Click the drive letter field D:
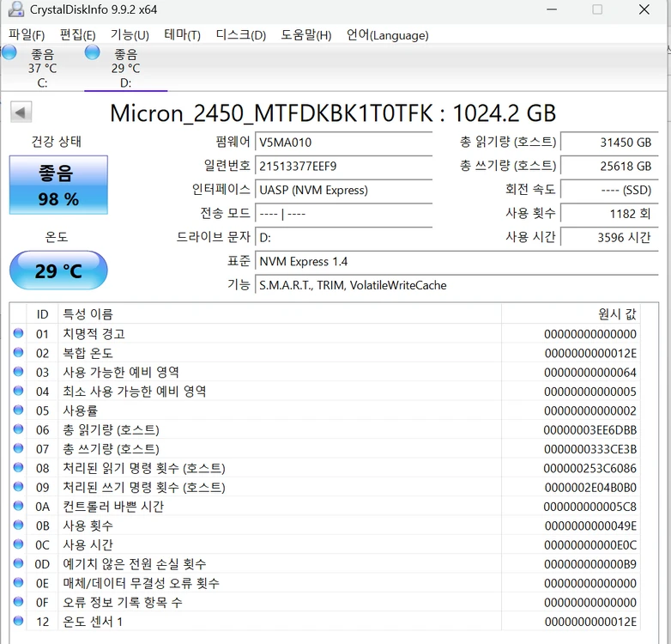 pyautogui.click(x=343, y=237)
